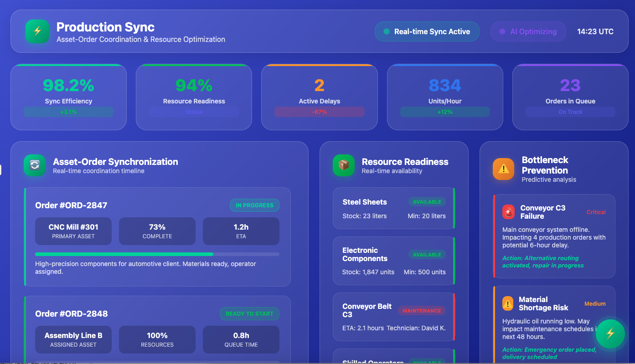Select the CNC Mill #301 primary asset tile
This screenshot has height=364, width=635.
tap(73, 231)
